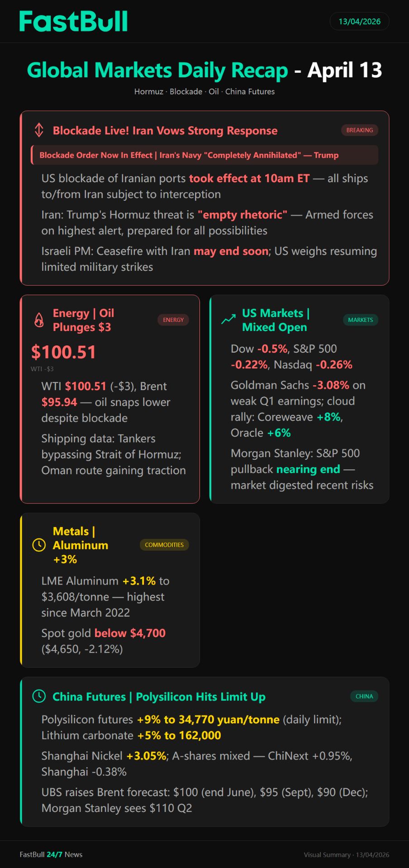
Task: Select the ENERGY tag badge
Action: 173,320
